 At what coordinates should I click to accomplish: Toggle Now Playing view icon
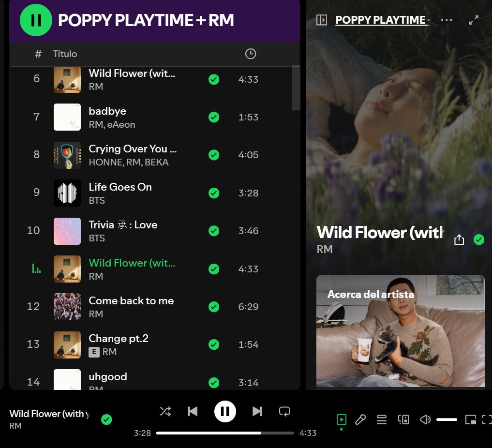(342, 419)
